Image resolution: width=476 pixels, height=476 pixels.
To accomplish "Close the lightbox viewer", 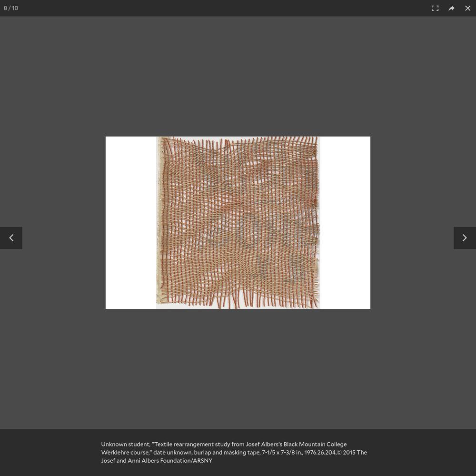I will pyautogui.click(x=468, y=8).
